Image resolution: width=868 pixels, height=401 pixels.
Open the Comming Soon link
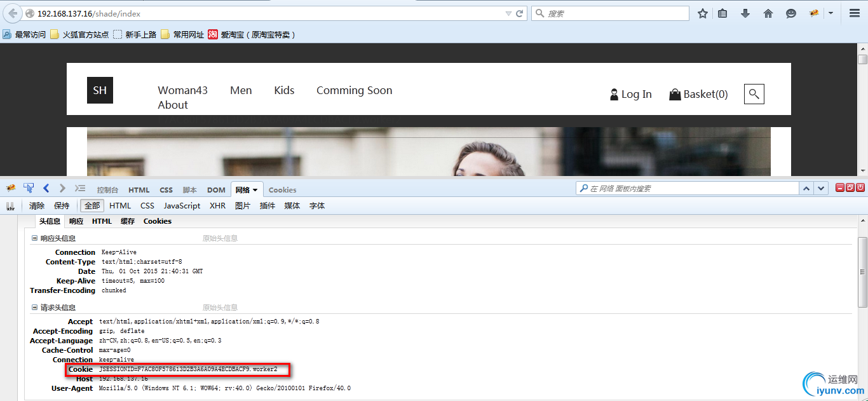(355, 90)
